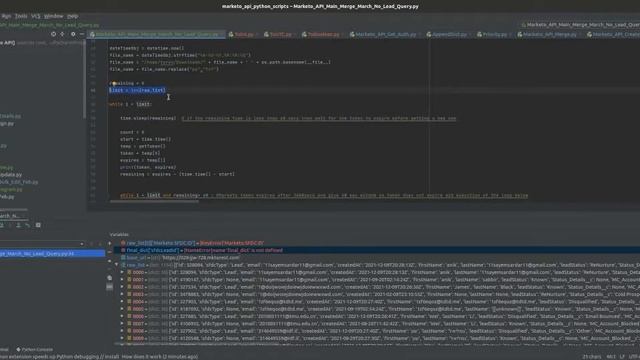The width and height of the screenshot is (640, 360).
Task: Open the VCS menu
Action: [x=36, y=16]
